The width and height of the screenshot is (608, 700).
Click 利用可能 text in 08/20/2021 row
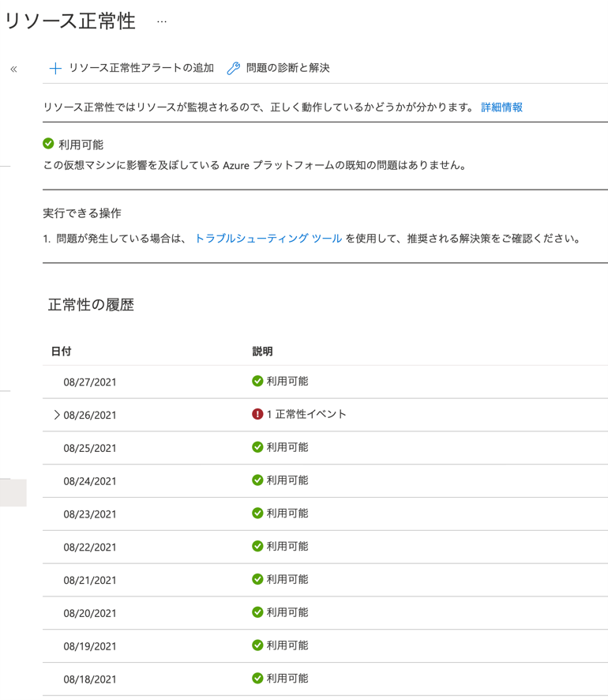pos(287,612)
